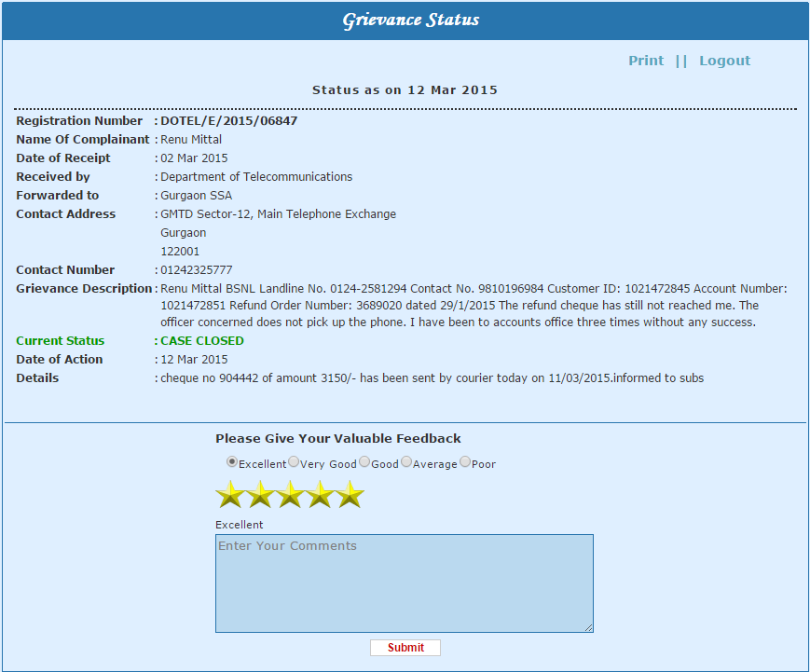Image resolution: width=810 pixels, height=672 pixels.
Task: Choose the Very Good feedback option
Action: (294, 462)
